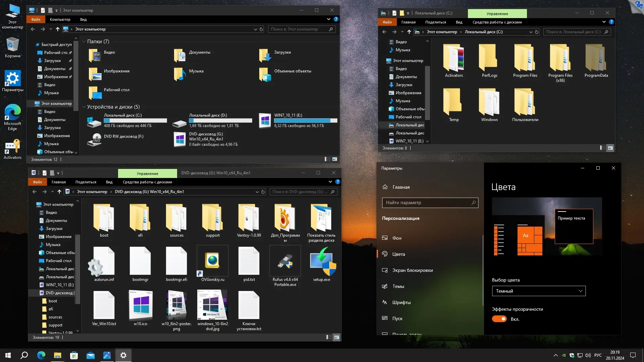The image size is (644, 362).
Task: Toggle details view in the Этот компьютер status bar
Action: [x=327, y=159]
